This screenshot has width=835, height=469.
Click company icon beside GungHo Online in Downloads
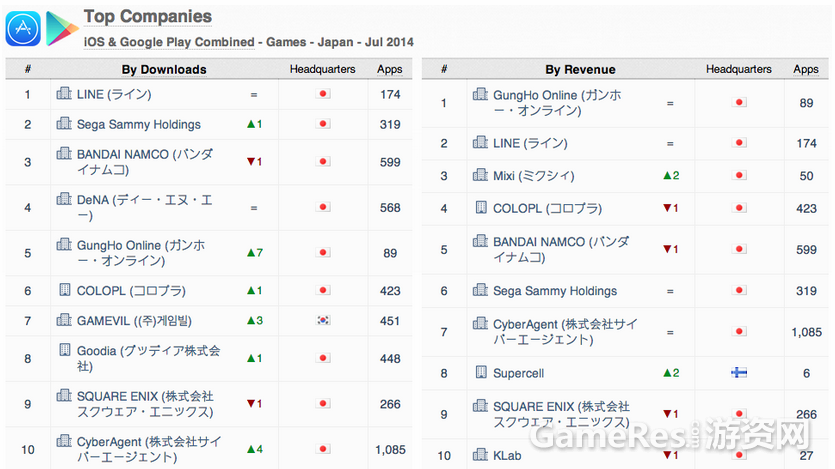coord(64,244)
